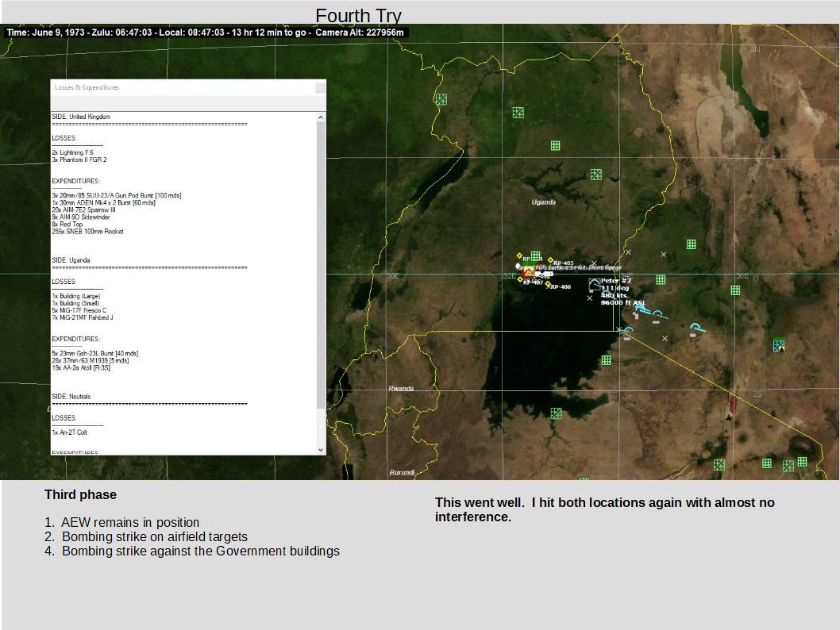Viewport: 840px width, 630px height.
Task: Click the Burundi country label on map
Action: click(402, 473)
